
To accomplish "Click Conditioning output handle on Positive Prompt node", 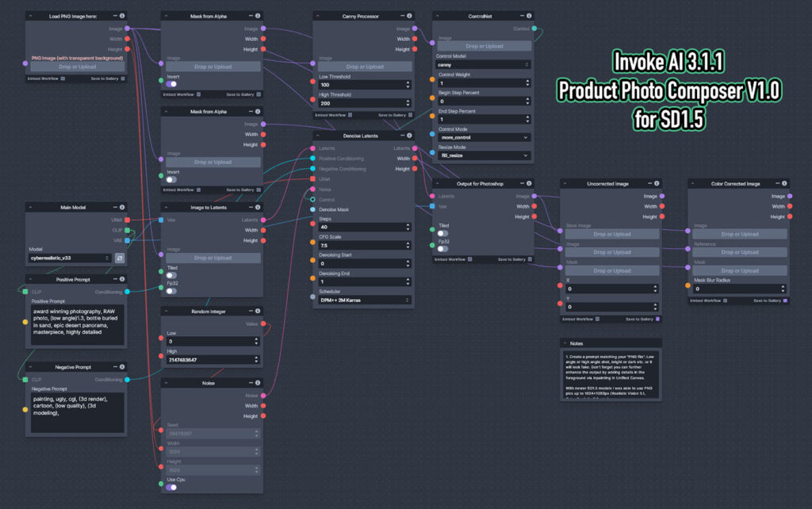I will click(x=128, y=292).
